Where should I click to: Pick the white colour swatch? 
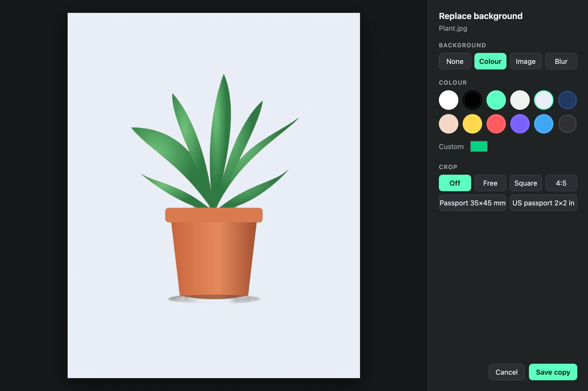(x=448, y=100)
